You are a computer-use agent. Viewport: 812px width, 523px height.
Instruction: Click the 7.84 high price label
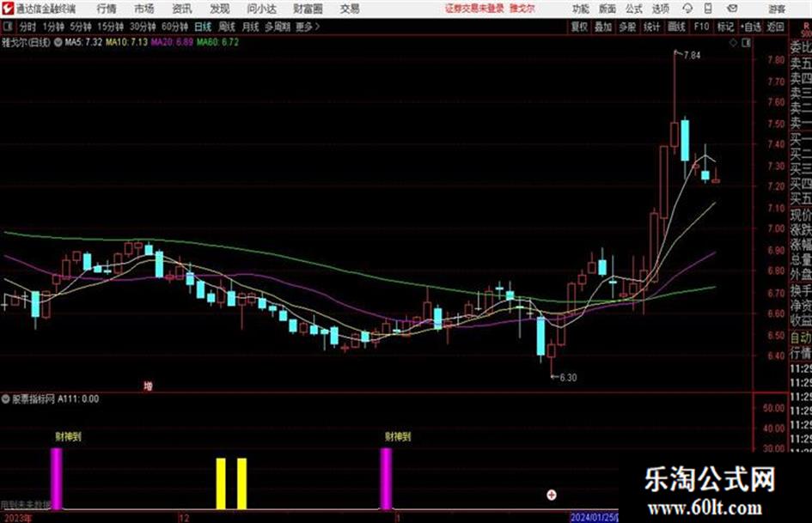pyautogui.click(x=692, y=56)
